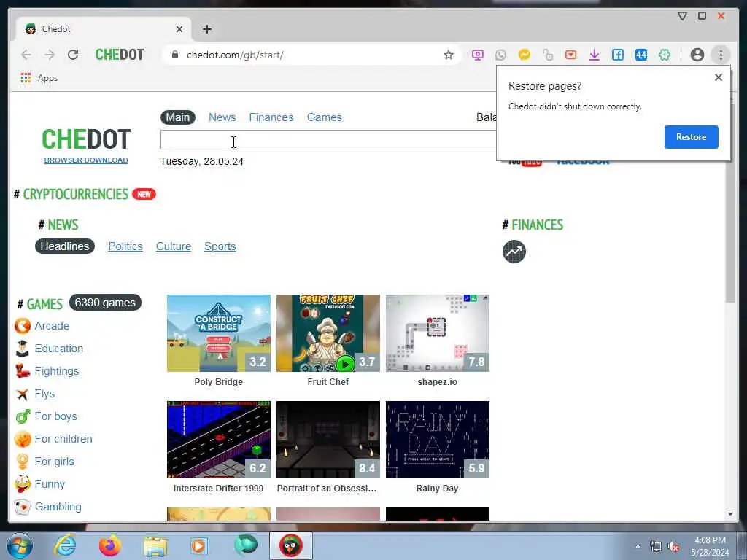Open the purple screen capture extension

[x=477, y=55]
